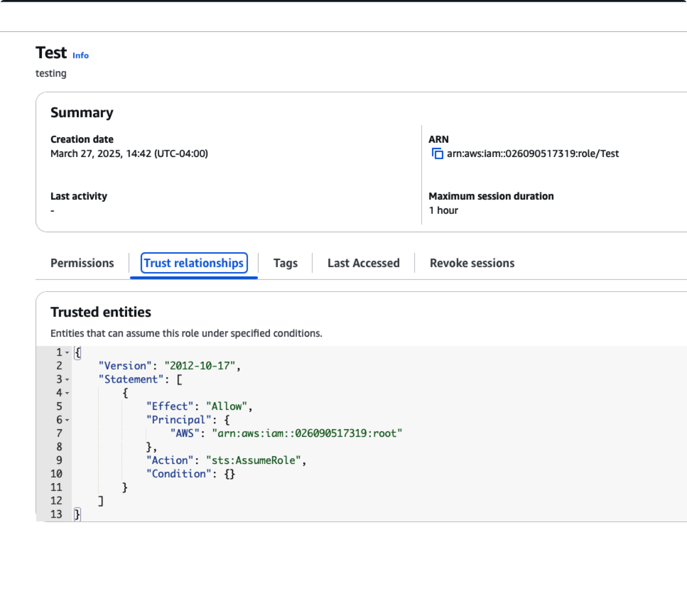
Task: Click the "1 hour" session duration value
Action: tap(443, 210)
